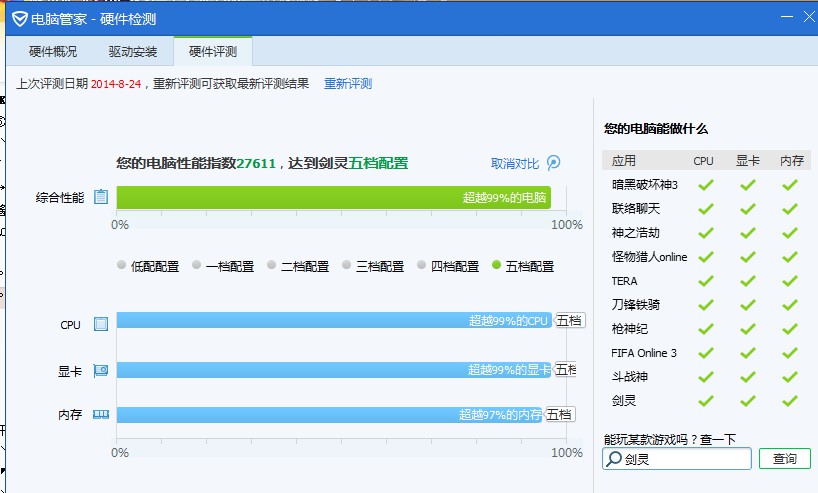Click the 刀锋铁骑 row label
The height and width of the screenshot is (493, 818).
[635, 305]
